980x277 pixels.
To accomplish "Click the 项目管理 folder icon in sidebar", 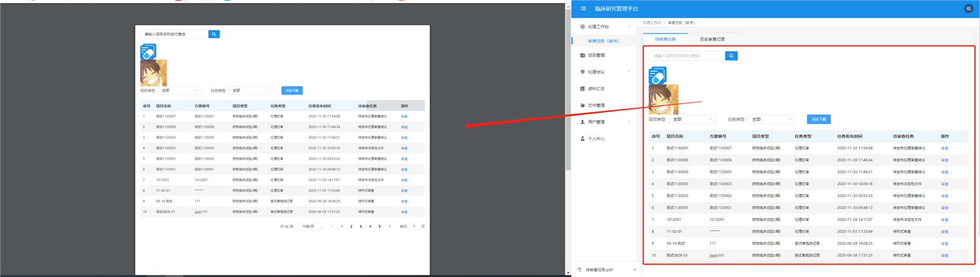I will (x=583, y=55).
